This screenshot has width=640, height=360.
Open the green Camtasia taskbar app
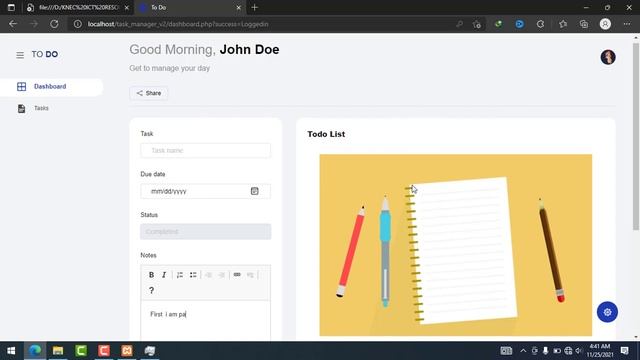[x=81, y=351]
